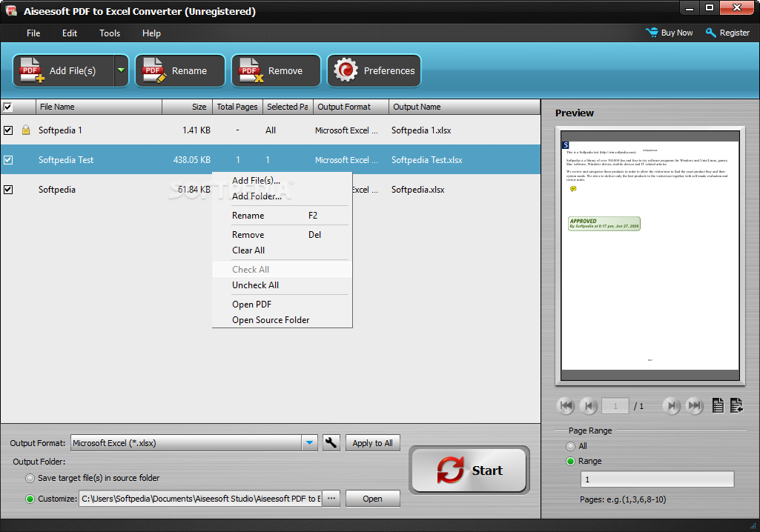Select the All page range radio
This screenshot has width=760, height=532.
570,446
